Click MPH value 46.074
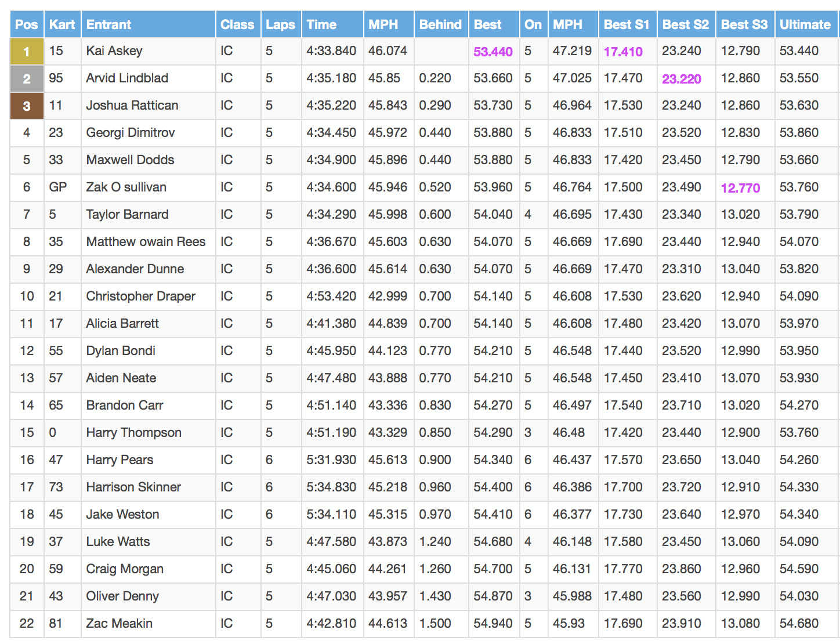 click(388, 51)
